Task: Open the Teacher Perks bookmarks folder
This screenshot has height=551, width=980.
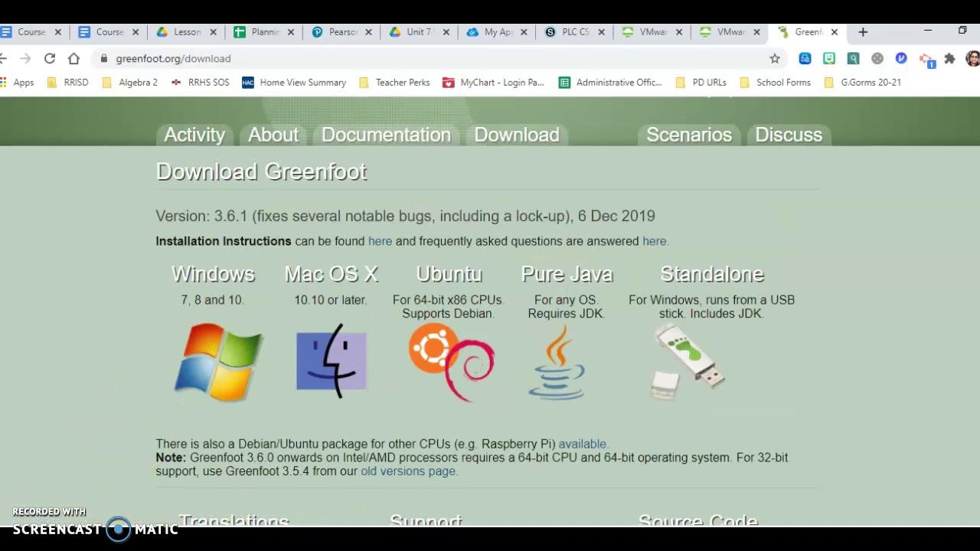Action: click(x=394, y=82)
